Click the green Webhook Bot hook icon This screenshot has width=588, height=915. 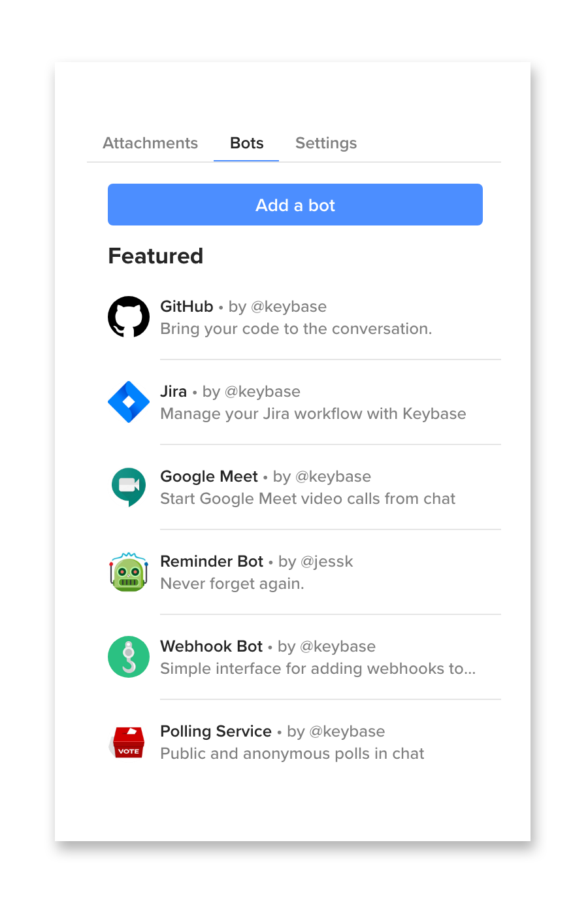pos(129,657)
